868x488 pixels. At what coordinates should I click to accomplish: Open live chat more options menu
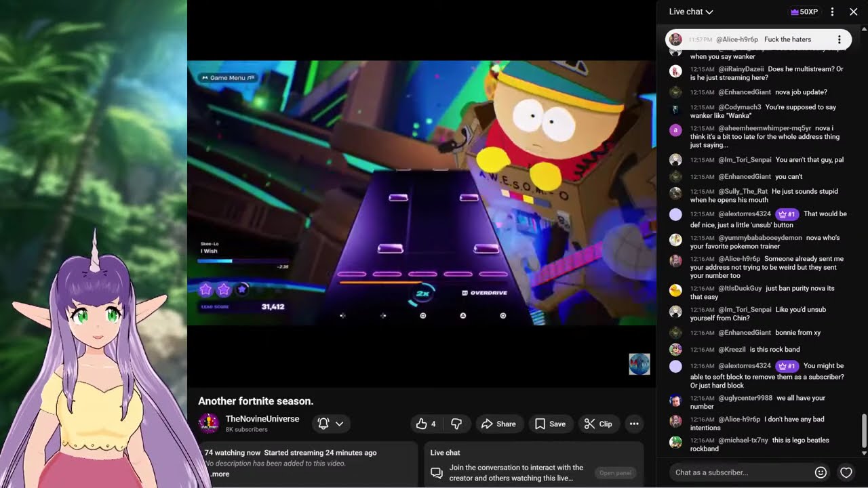(832, 12)
